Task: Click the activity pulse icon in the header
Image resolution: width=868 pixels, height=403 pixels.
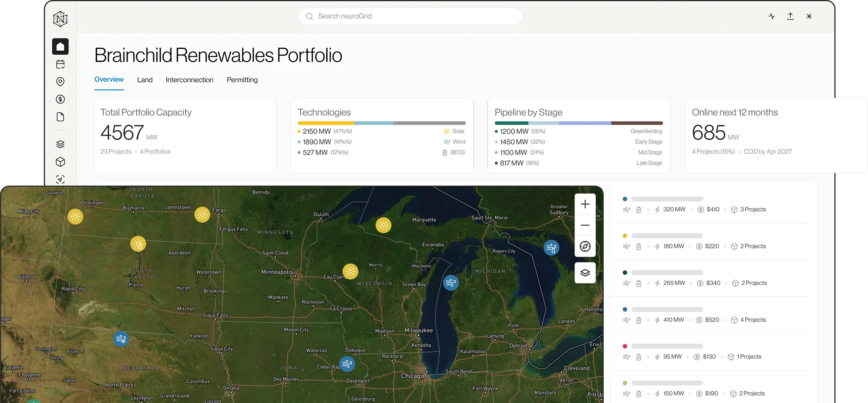Action: point(772,16)
